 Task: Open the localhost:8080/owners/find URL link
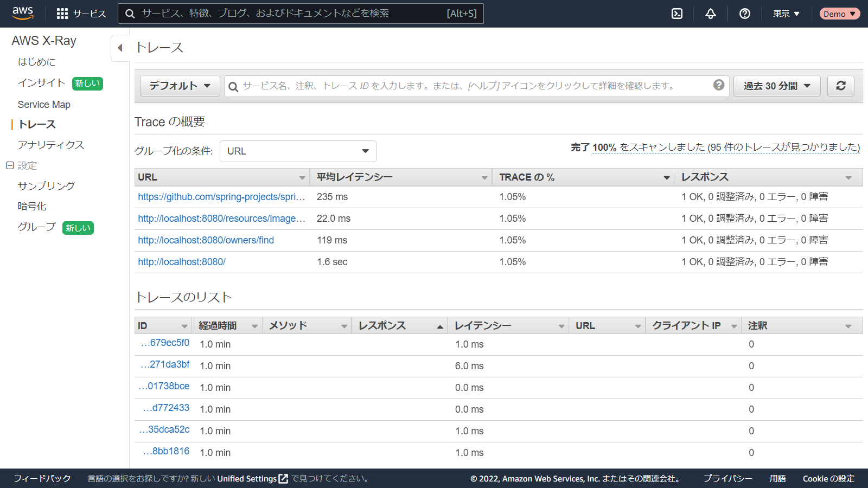coord(206,240)
